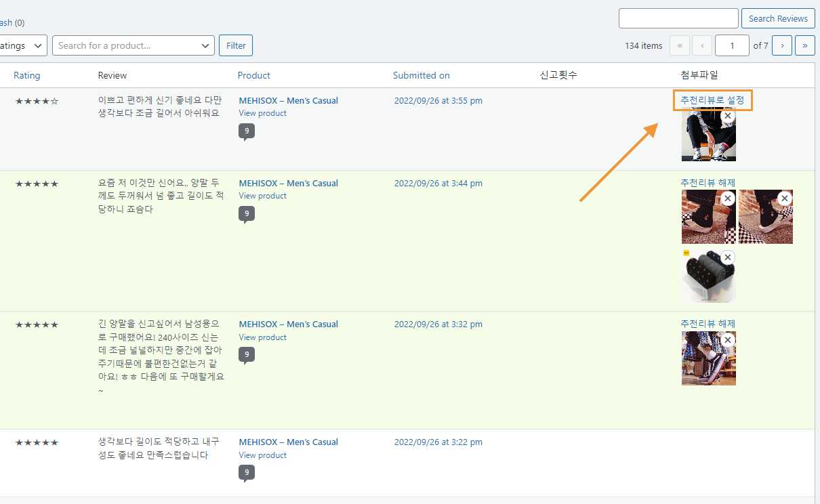Click '추천리뷰 해제' on the 3:44 pm review
The width and height of the screenshot is (820, 504).
point(708,182)
